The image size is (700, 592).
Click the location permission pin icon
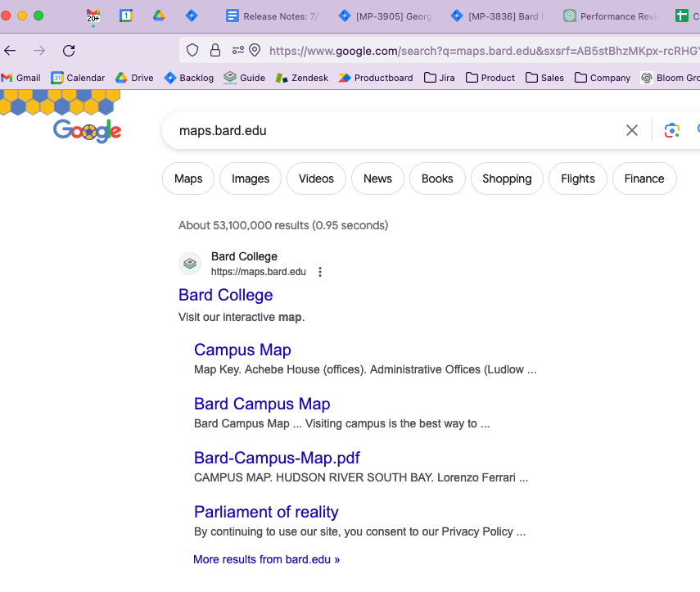[255, 50]
